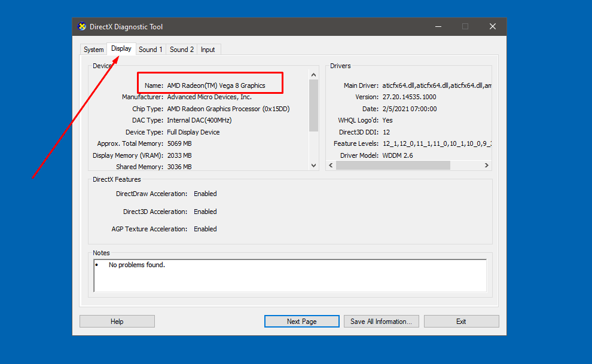
Task: Click the Help button
Action: tap(117, 322)
